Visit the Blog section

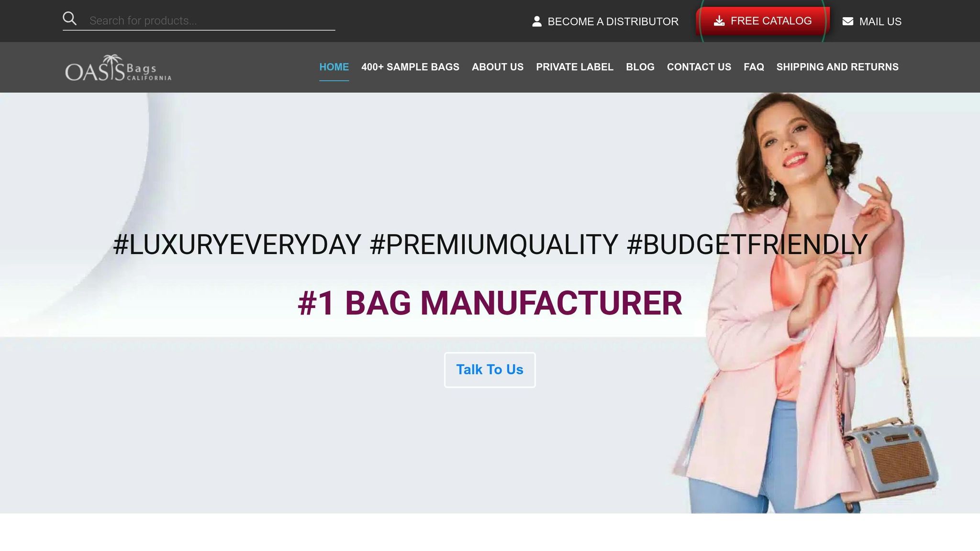click(x=640, y=67)
